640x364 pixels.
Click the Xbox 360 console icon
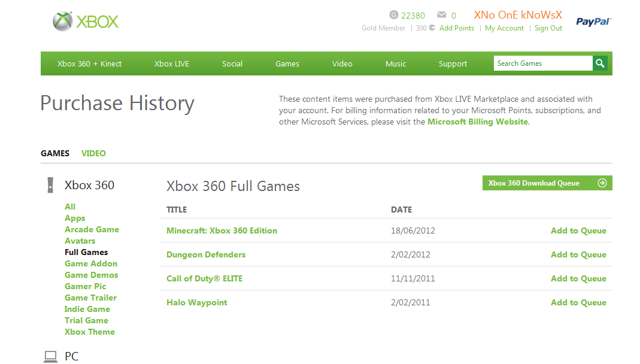pos(50,185)
